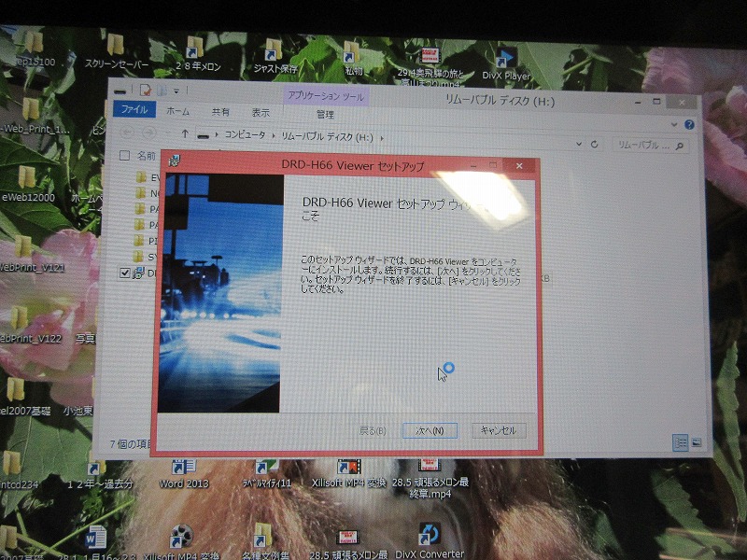Select the ntcd234 desktop folder
747x560 pixels.
tap(17, 470)
